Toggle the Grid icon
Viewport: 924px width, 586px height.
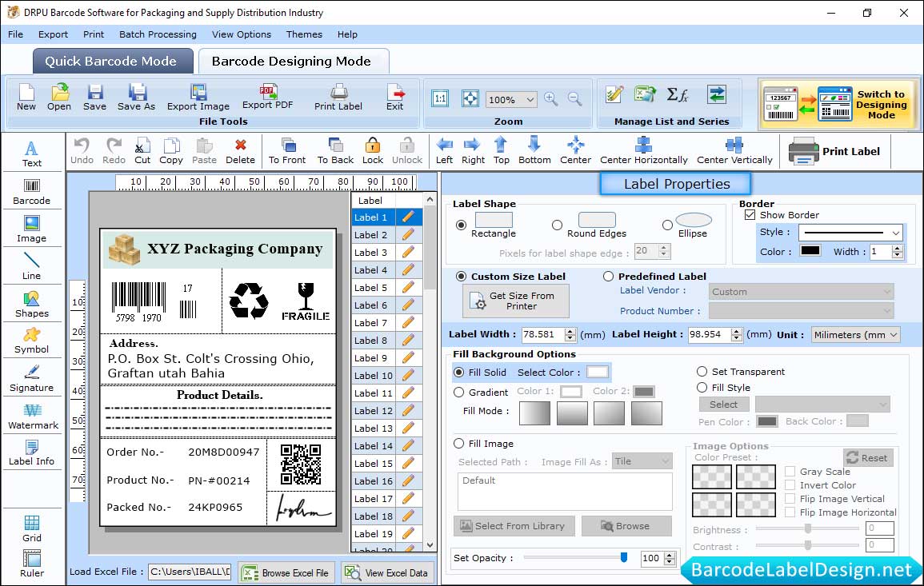click(x=32, y=528)
